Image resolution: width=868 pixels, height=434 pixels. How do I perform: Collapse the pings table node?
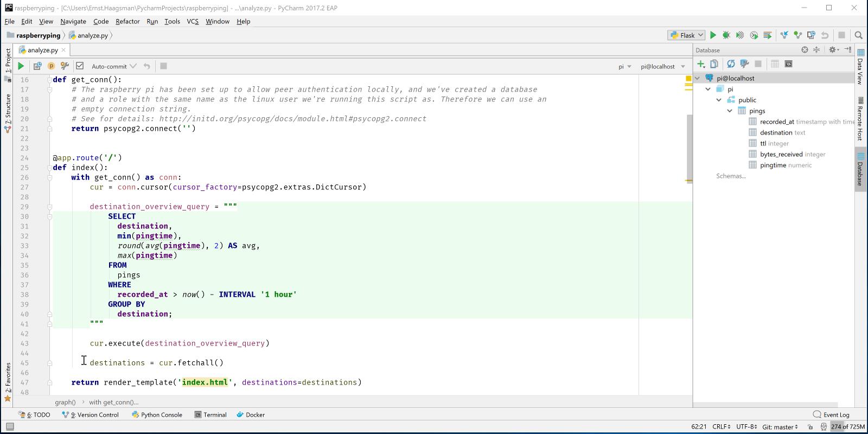(730, 111)
